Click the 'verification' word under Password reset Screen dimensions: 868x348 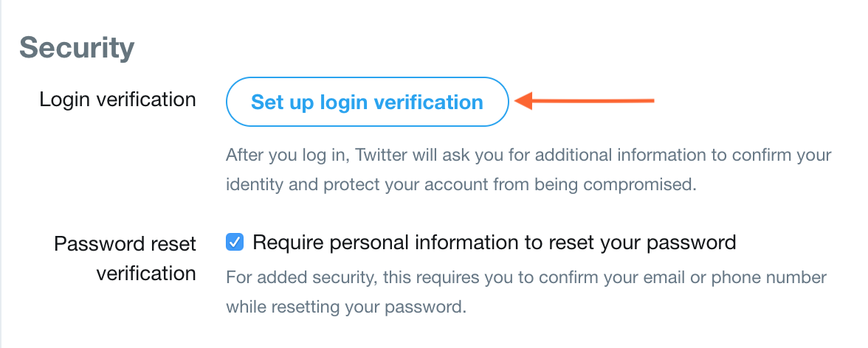(x=146, y=274)
